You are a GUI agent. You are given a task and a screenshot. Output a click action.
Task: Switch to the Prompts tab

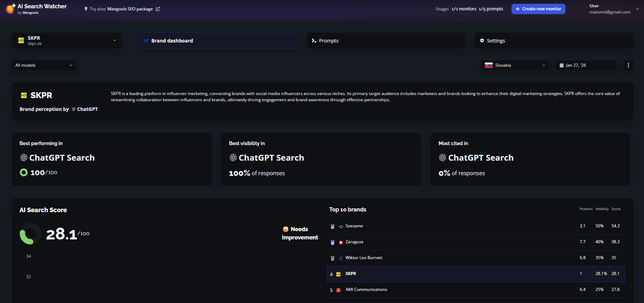click(x=386, y=40)
